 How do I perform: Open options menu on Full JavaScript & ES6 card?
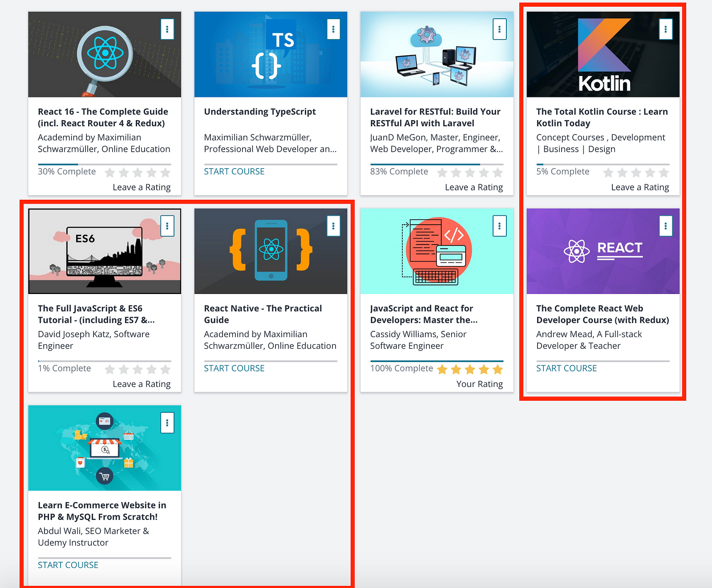[167, 226]
